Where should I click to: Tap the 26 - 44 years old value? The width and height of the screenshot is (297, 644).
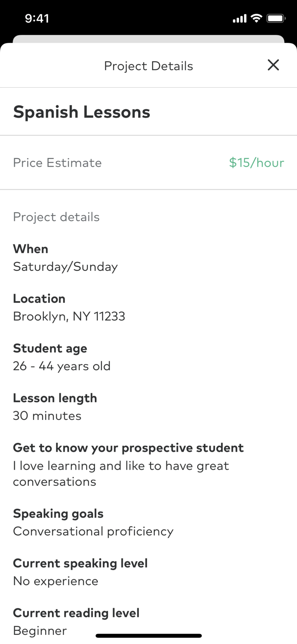62,366
